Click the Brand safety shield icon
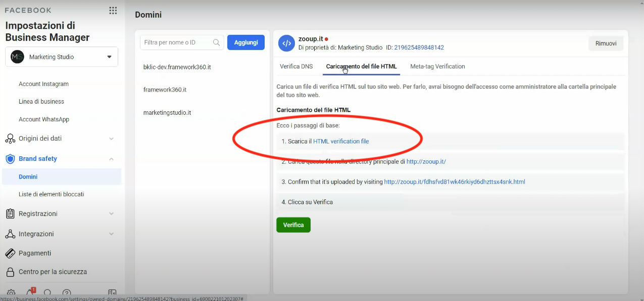 click(10, 159)
